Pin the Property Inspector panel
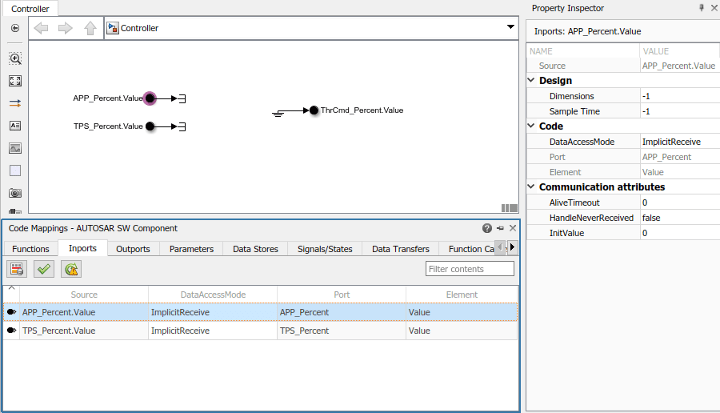The image size is (720, 413). [x=701, y=8]
